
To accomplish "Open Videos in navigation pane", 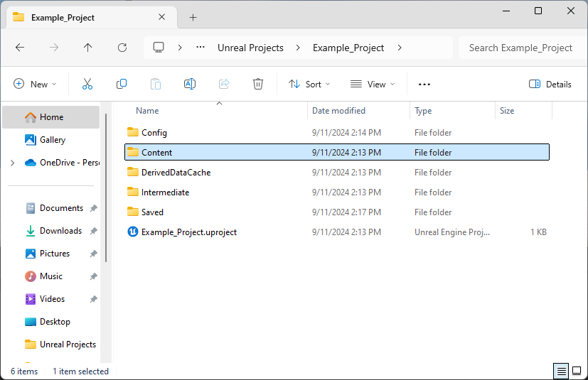I will coord(51,299).
